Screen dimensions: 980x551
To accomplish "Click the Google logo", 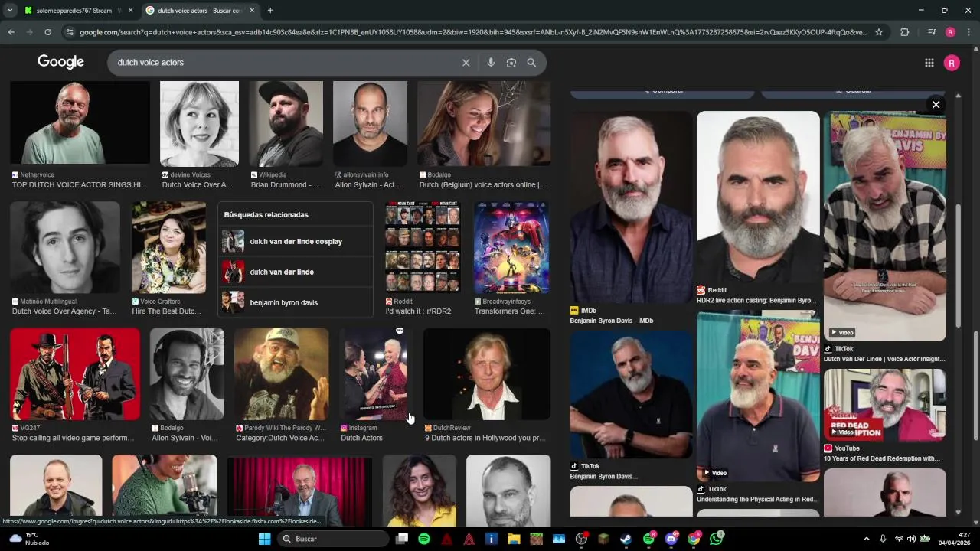I will [60, 62].
